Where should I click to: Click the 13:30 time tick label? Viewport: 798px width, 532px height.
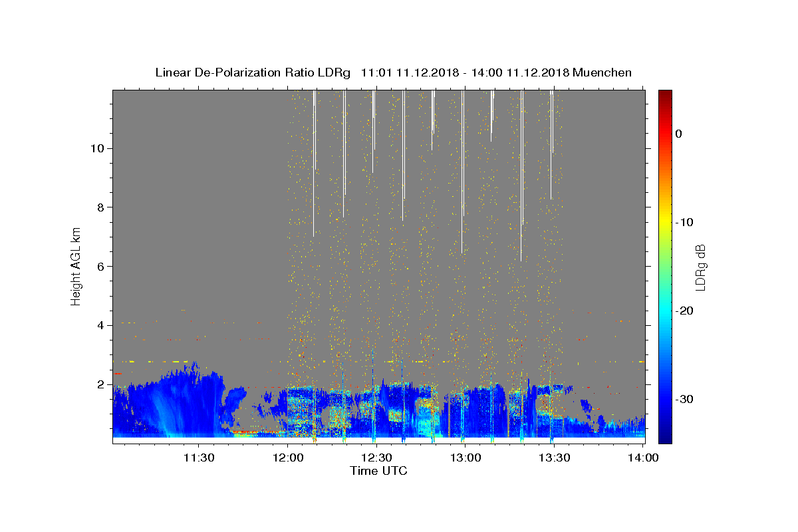click(x=553, y=458)
